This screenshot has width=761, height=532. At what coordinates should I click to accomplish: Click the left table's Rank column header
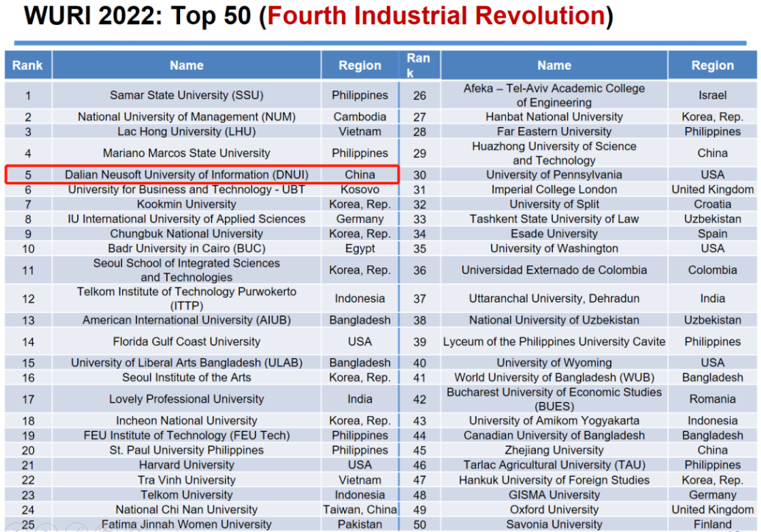[28, 65]
